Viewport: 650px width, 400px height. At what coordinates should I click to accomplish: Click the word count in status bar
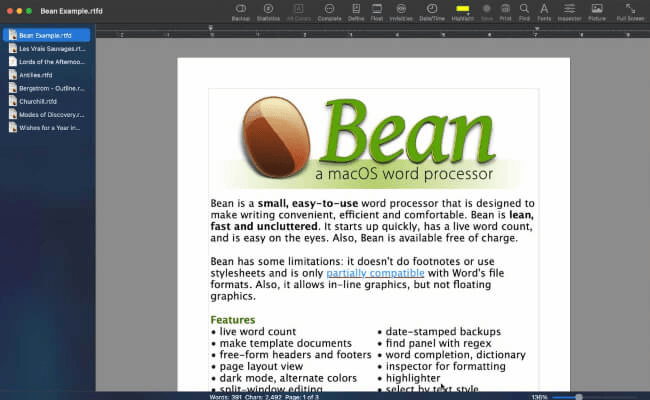tap(226, 397)
